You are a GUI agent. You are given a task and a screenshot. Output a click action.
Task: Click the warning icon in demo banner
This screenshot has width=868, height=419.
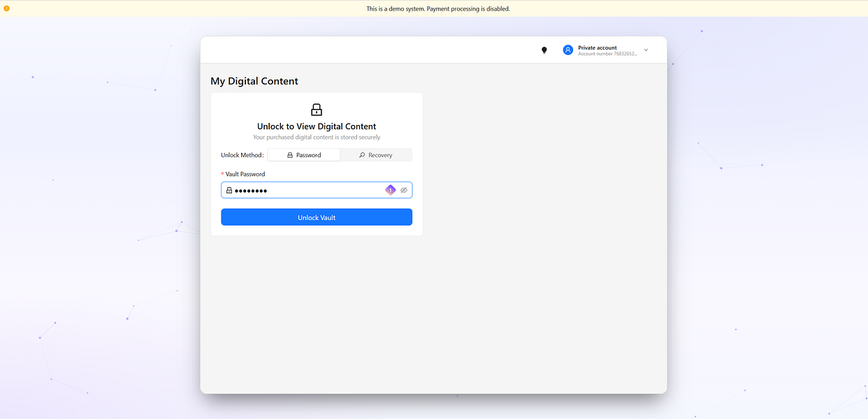click(x=7, y=8)
